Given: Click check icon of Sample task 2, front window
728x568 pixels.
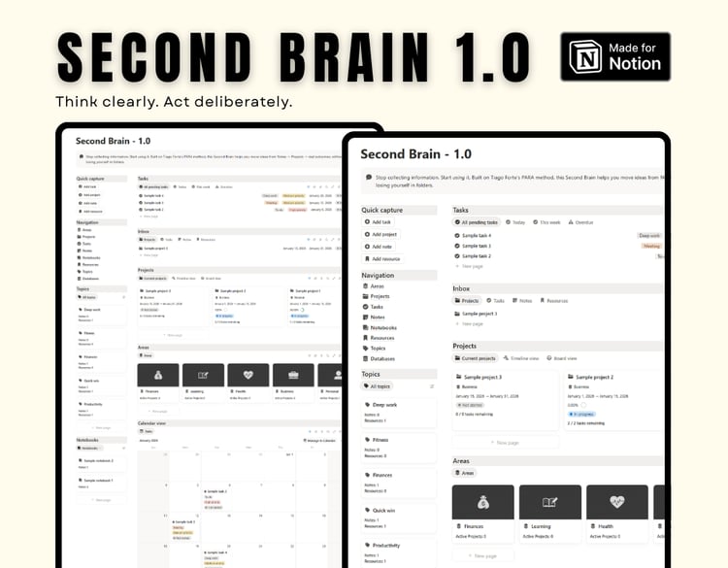Looking at the screenshot, I should tap(457, 256).
